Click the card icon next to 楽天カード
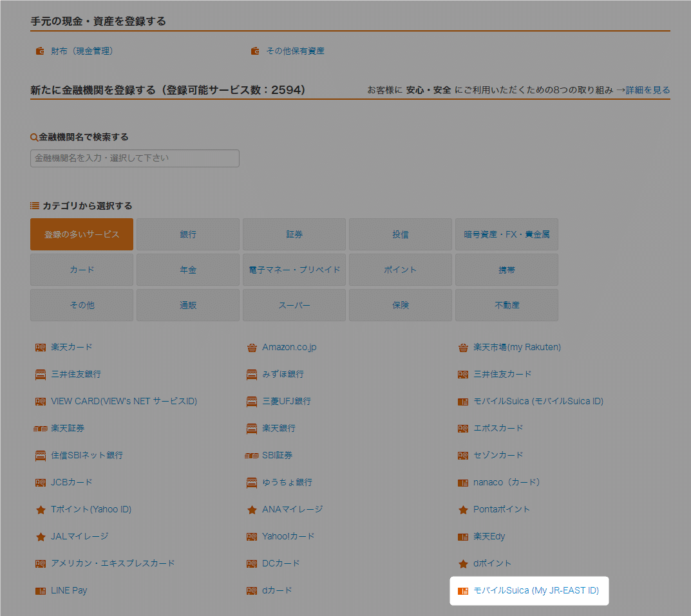The height and width of the screenshot is (616, 691). point(41,348)
